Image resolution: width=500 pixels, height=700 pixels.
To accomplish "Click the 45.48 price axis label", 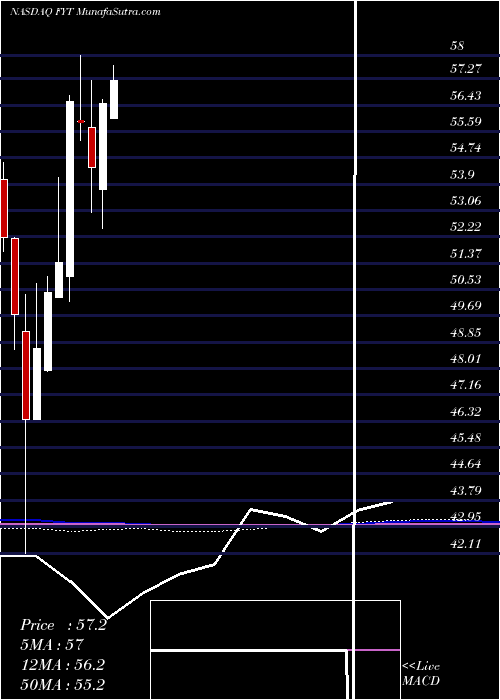I will pyautogui.click(x=466, y=438).
